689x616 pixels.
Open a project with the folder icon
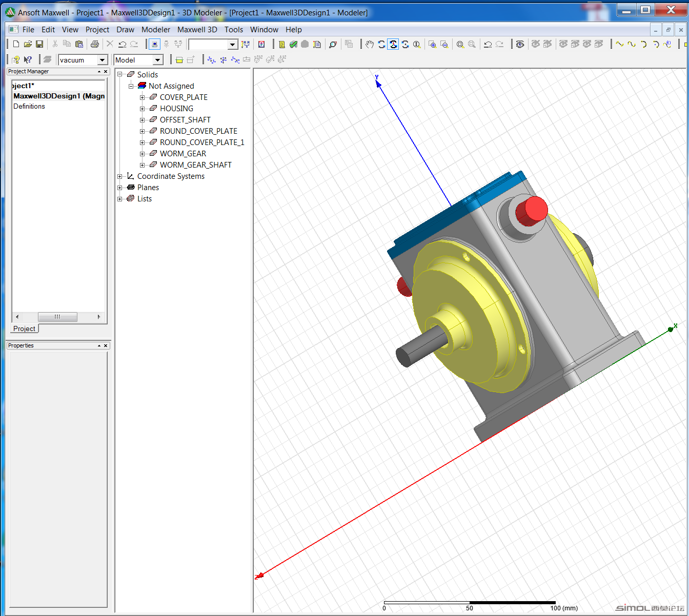(28, 45)
